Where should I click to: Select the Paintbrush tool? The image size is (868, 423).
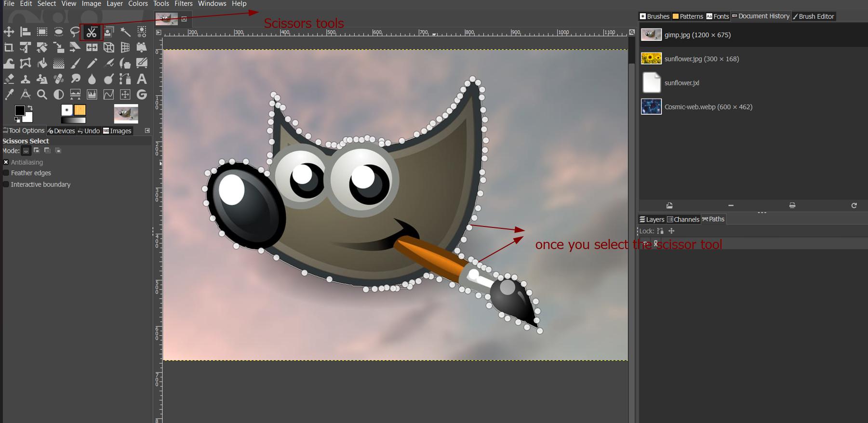point(75,63)
